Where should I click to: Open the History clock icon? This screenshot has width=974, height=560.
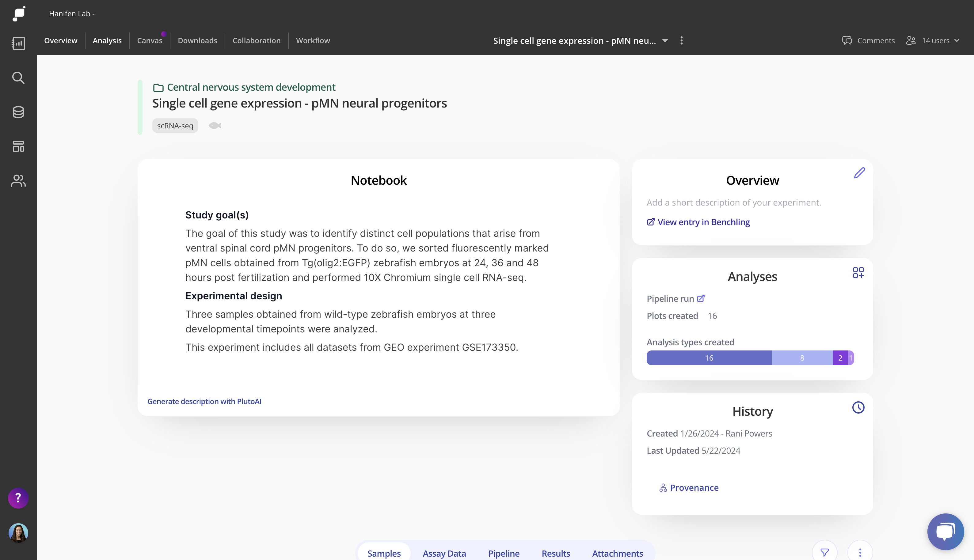tap(858, 407)
